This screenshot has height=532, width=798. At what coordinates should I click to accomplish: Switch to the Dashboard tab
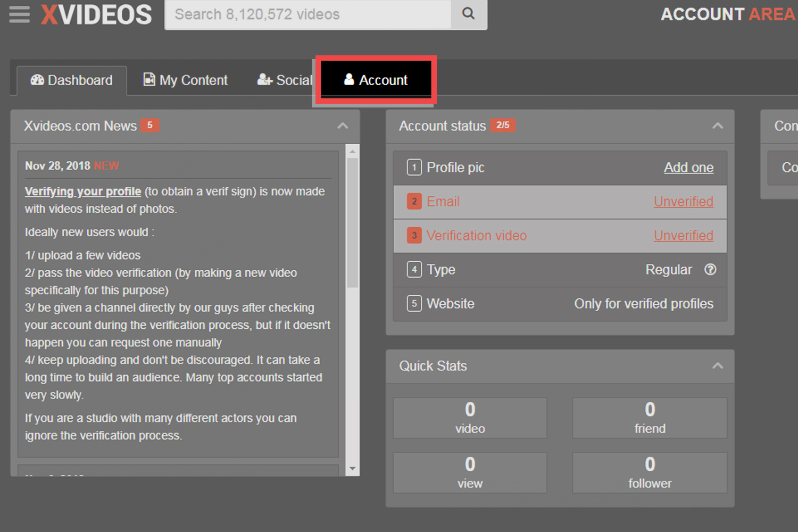tap(72, 80)
